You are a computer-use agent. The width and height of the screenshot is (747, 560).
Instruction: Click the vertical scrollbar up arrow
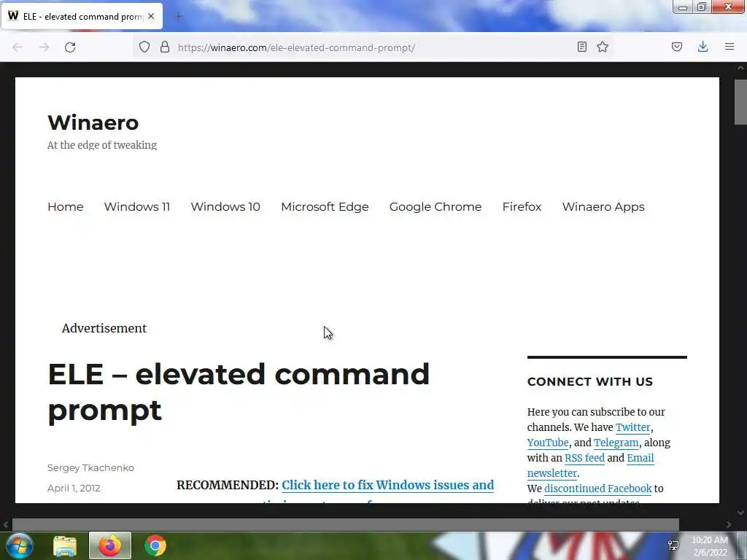pos(740,68)
